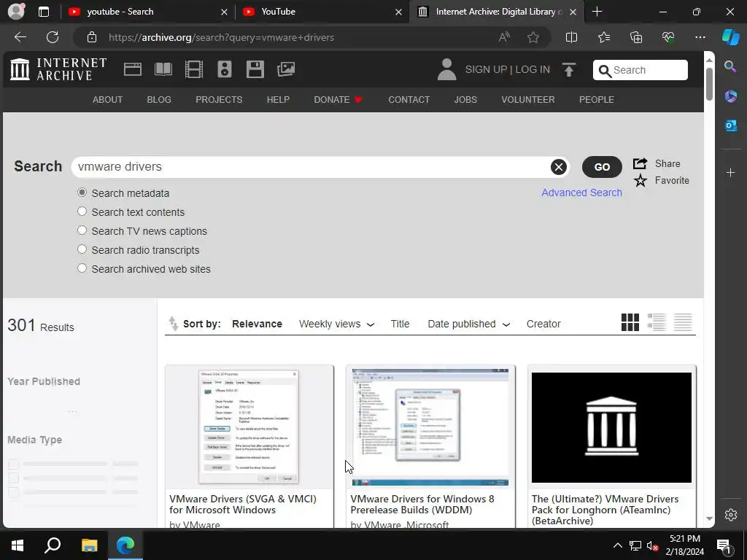Clear the search query with X icon
Viewport: 747px width, 560px height.
(558, 167)
